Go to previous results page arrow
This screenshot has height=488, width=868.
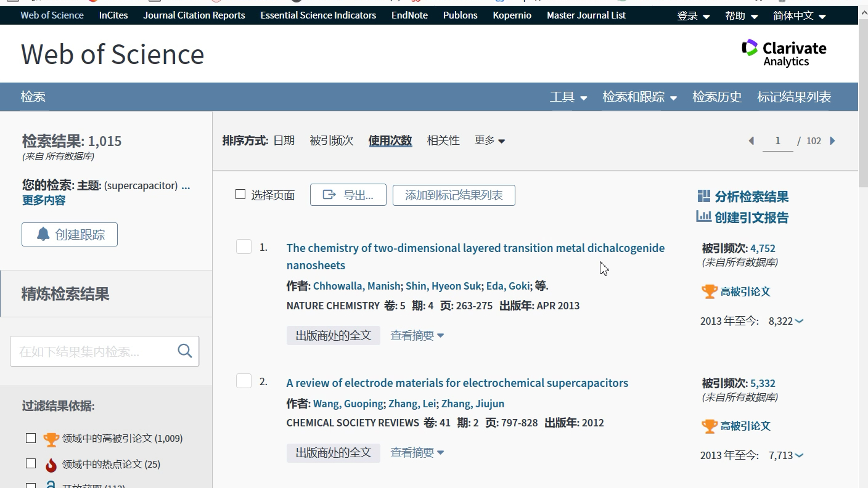click(751, 140)
